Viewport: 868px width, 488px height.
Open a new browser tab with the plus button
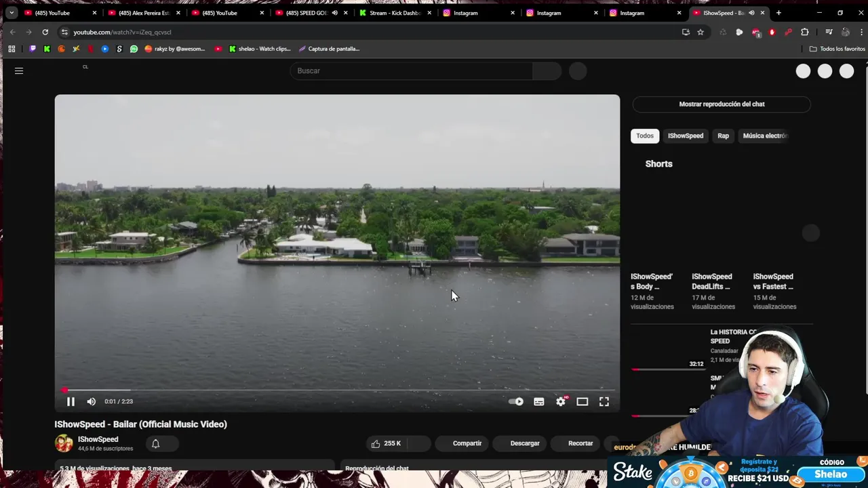[x=778, y=13]
